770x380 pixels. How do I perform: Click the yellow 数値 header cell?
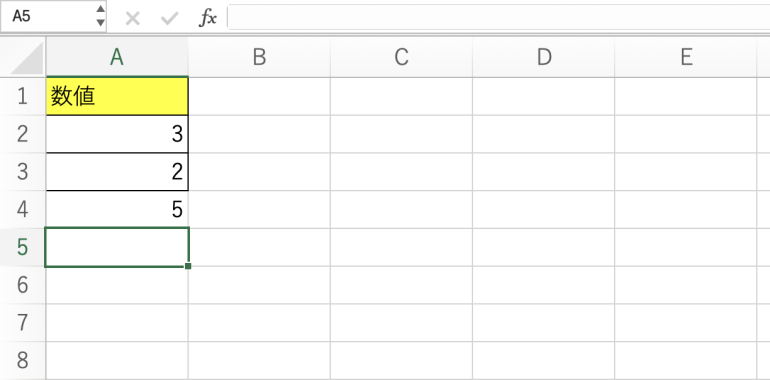click(x=117, y=97)
